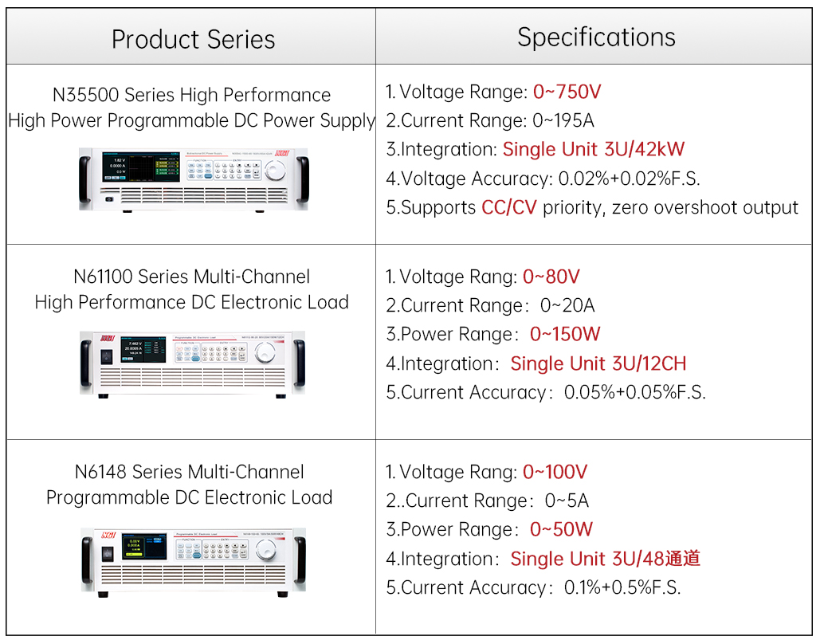Click the N35500 Series High Performance title
This screenshot has width=820, height=644.
[191, 95]
